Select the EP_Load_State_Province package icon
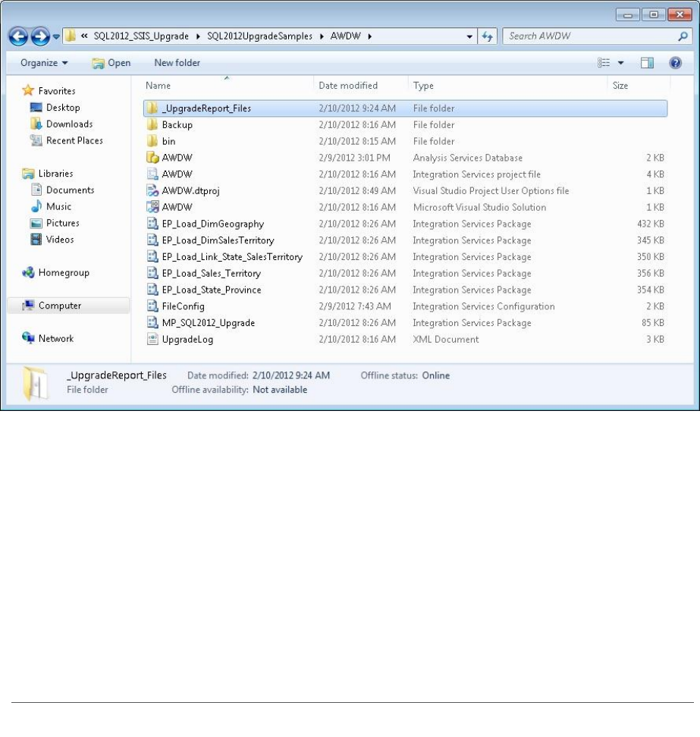This screenshot has height=737, width=700. click(152, 290)
